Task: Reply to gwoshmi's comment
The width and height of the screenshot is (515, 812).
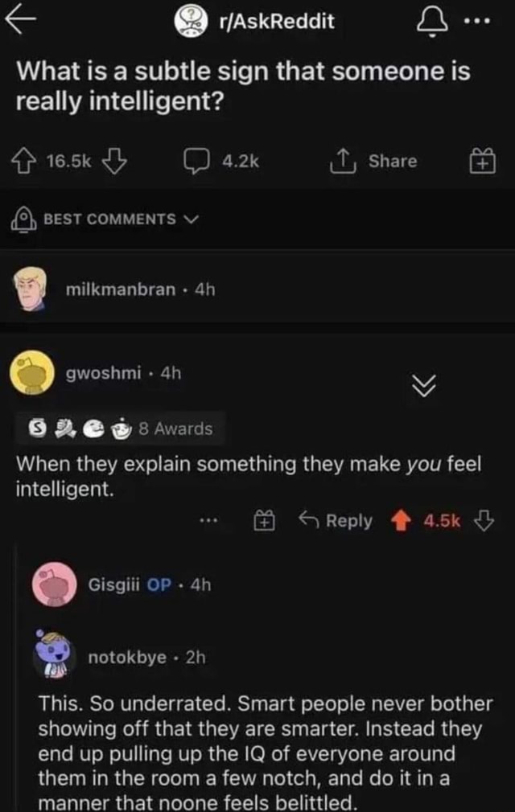Action: [335, 521]
